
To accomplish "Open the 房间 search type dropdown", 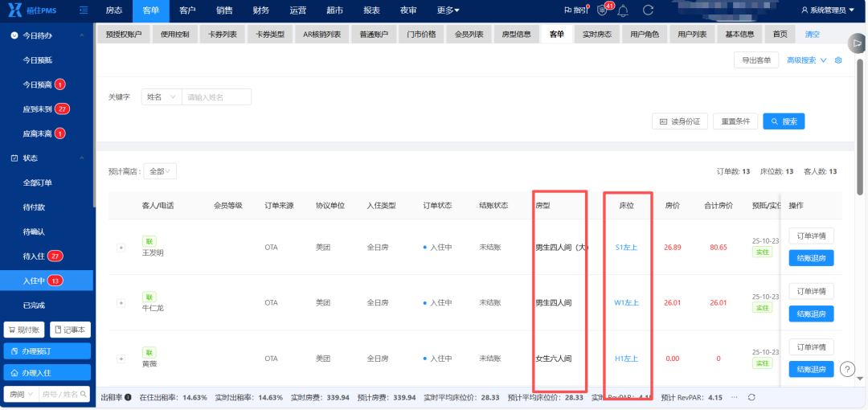I will pos(22,394).
